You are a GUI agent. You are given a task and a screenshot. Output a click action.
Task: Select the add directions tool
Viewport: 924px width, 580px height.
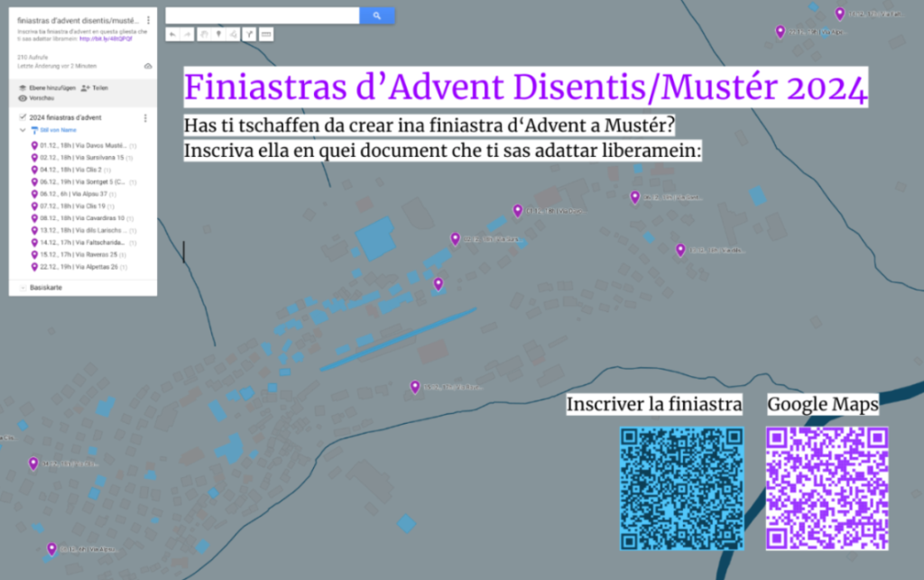tap(250, 34)
